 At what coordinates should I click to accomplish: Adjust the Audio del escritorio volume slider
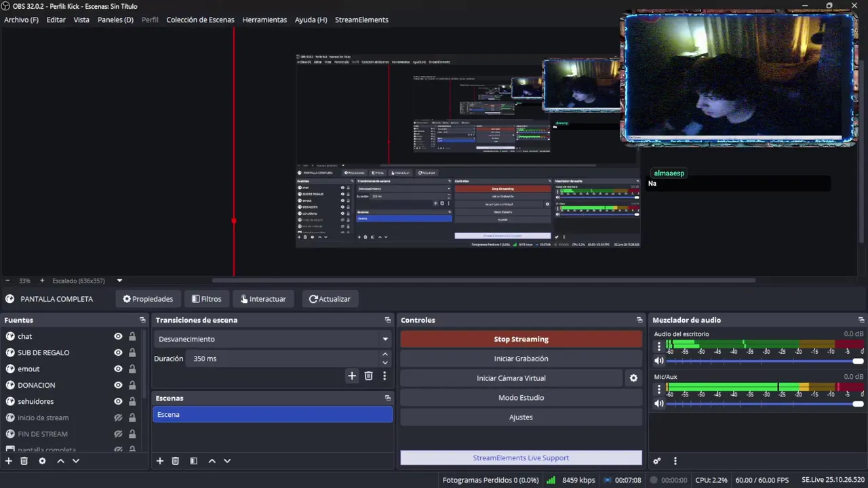coord(765,361)
